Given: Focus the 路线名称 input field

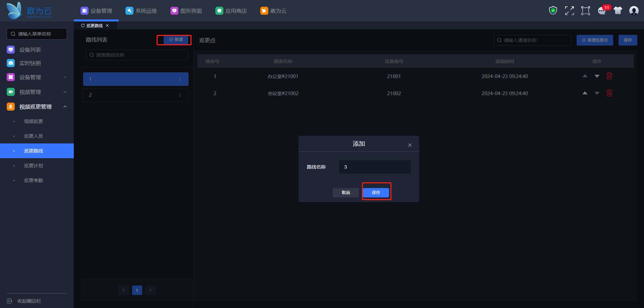Looking at the screenshot, I should 375,167.
